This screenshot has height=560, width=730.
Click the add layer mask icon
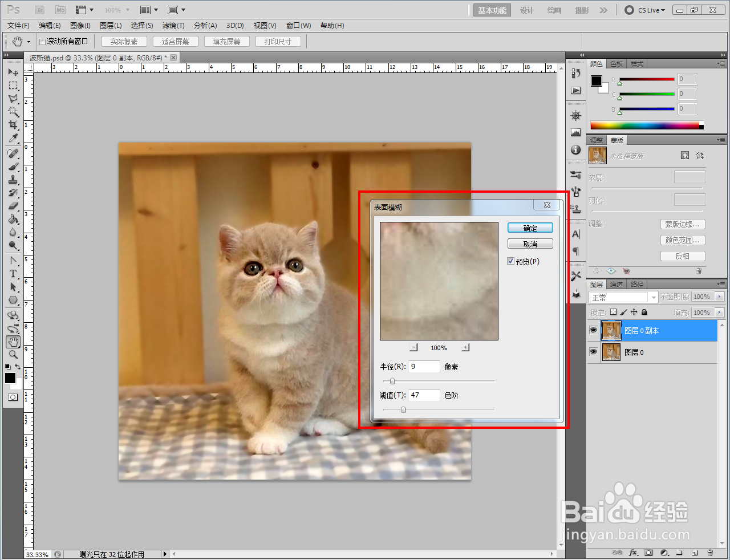[x=648, y=553]
